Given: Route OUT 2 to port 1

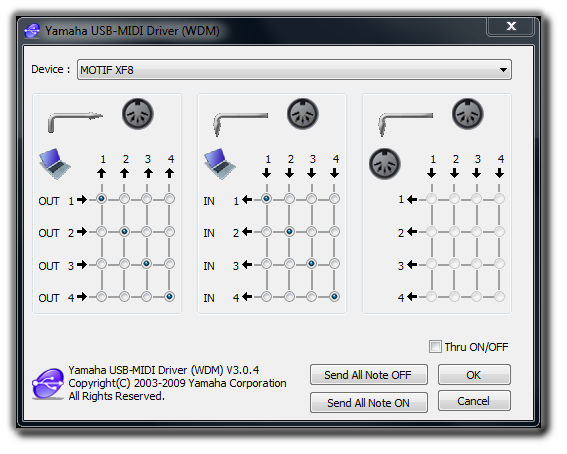Looking at the screenshot, I should coord(102,231).
